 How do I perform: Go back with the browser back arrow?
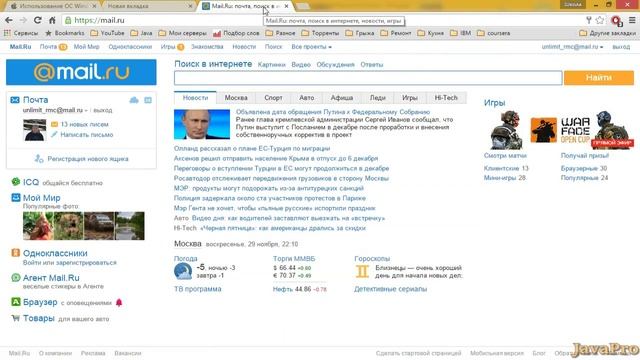click(x=9, y=20)
